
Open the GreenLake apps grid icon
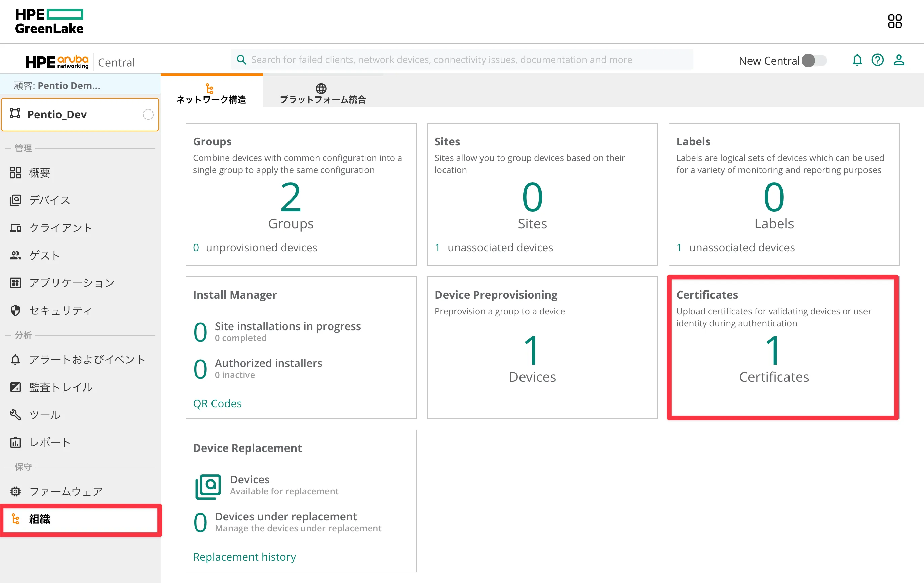[x=894, y=21]
